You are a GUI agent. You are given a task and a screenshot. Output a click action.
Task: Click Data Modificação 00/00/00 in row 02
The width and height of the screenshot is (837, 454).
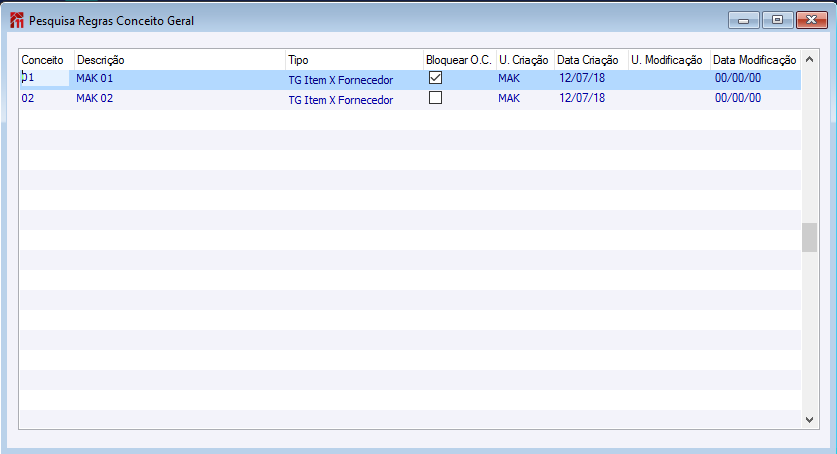pos(738,98)
